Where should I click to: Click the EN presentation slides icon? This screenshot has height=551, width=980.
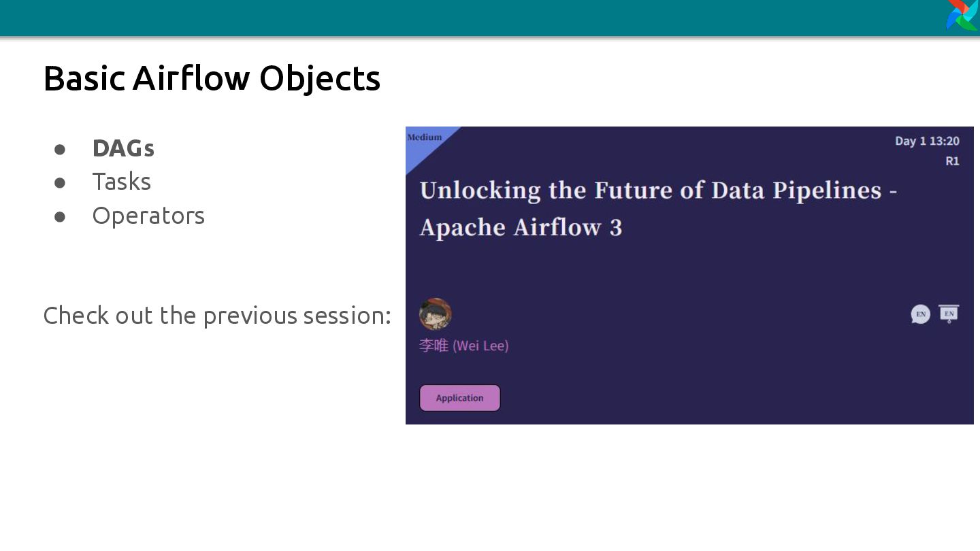(x=949, y=314)
